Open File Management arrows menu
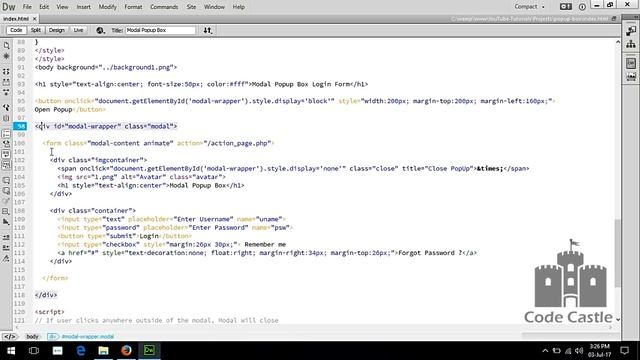 [208, 30]
